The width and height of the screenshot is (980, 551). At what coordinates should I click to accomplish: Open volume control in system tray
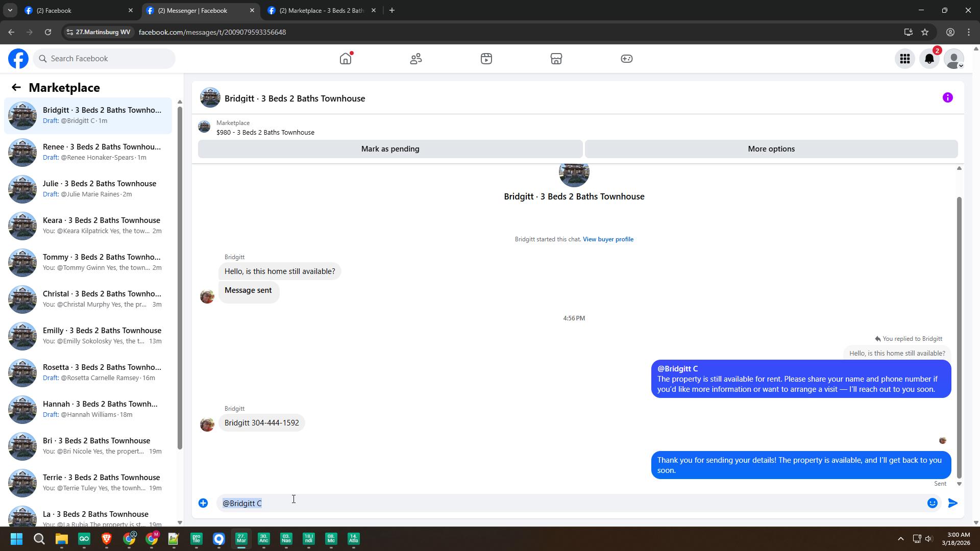pos(928,539)
